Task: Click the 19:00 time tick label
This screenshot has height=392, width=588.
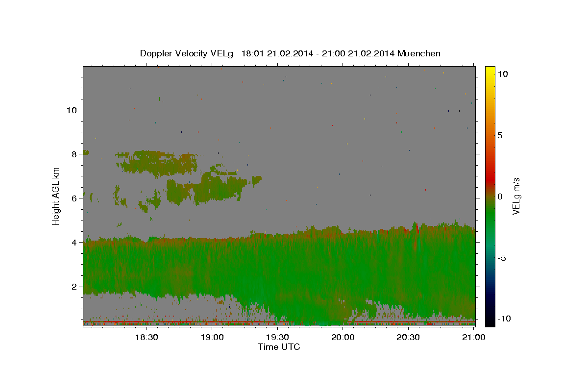Action: click(212, 337)
